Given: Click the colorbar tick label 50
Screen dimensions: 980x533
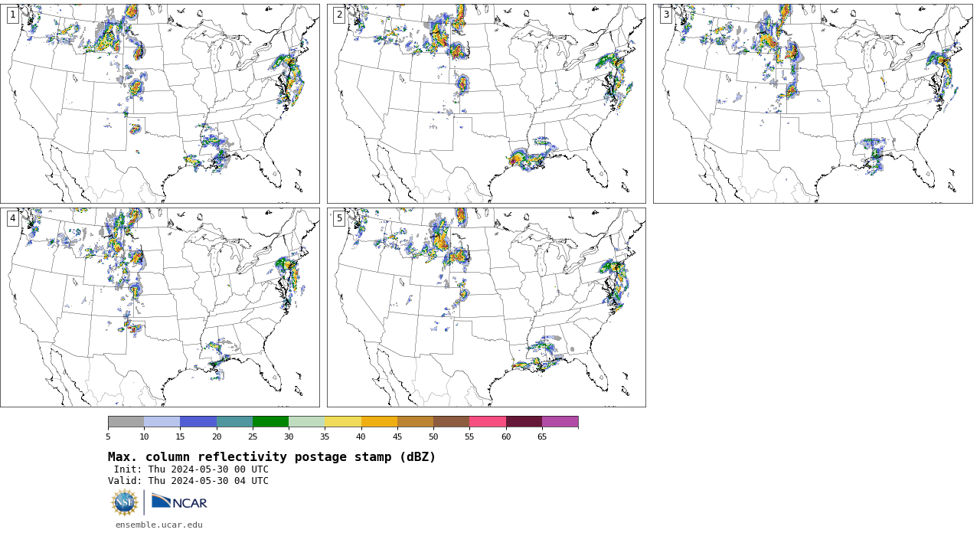Looking at the screenshot, I should pyautogui.click(x=433, y=437).
